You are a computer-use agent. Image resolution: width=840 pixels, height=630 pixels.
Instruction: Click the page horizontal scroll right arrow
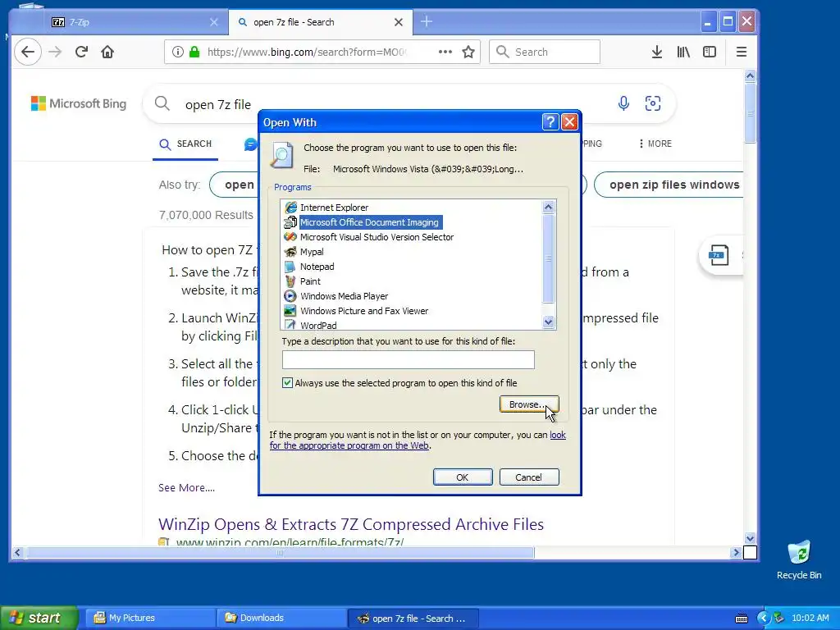click(x=736, y=552)
